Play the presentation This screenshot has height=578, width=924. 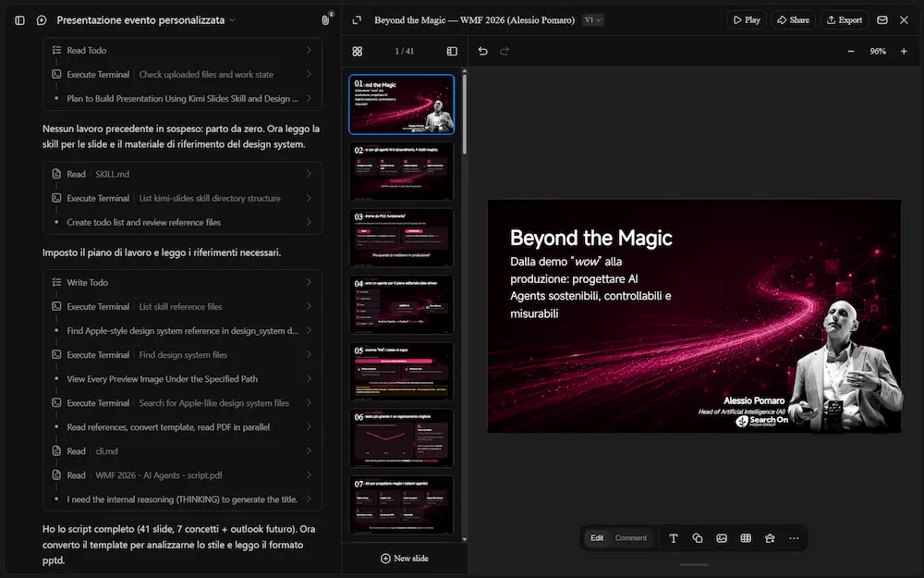pos(746,20)
